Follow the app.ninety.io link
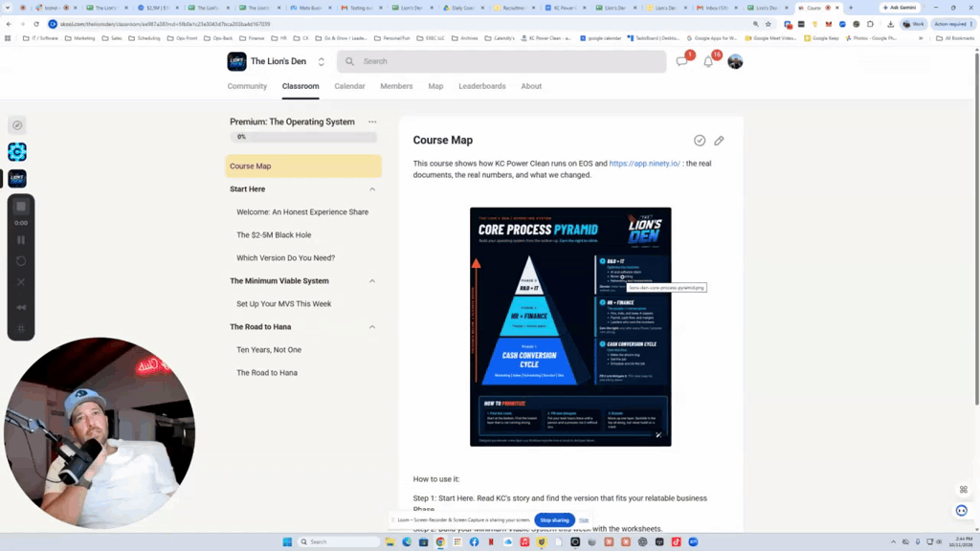Screen dimensions: 980x551 coord(644,164)
